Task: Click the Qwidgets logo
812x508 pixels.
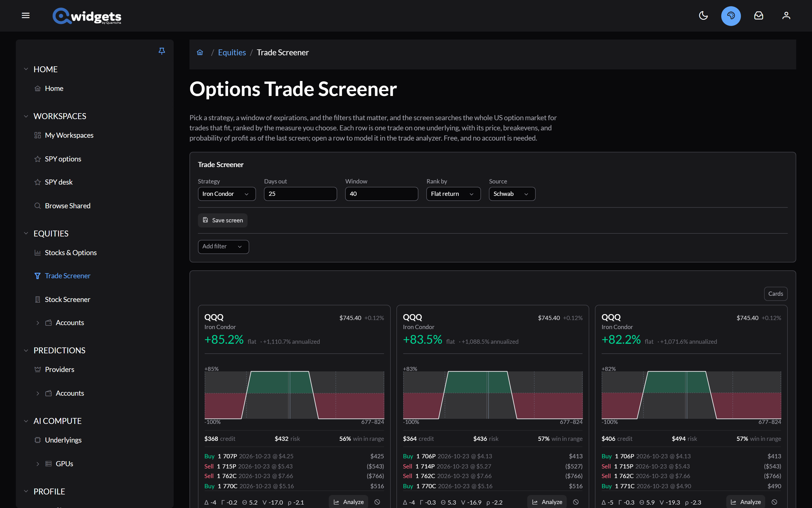Action: click(87, 16)
